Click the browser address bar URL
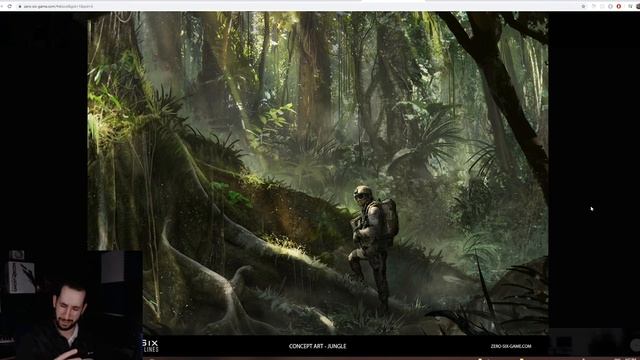 coord(58,7)
